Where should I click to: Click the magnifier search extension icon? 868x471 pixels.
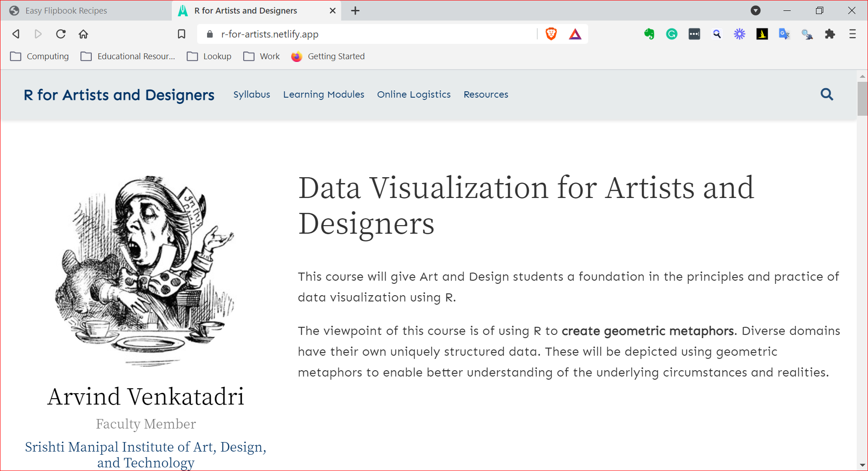(x=717, y=34)
